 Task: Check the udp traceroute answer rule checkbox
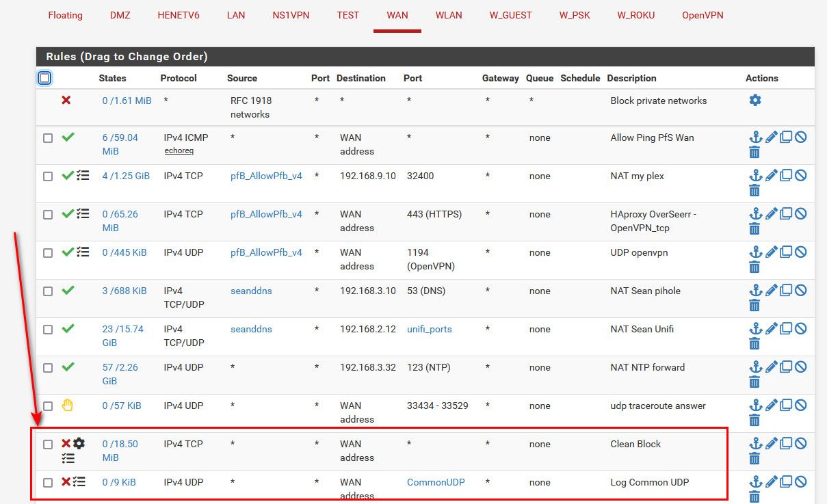click(x=48, y=406)
